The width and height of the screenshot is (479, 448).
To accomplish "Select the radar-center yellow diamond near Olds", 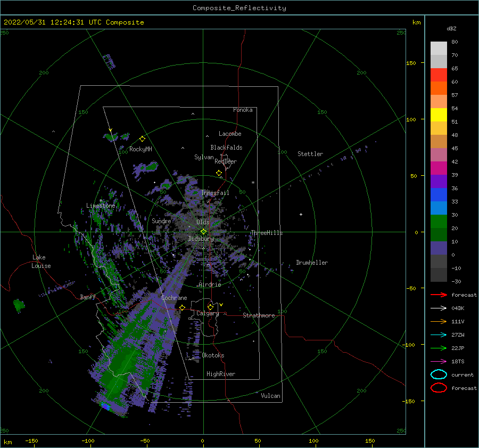I will click(x=203, y=232).
